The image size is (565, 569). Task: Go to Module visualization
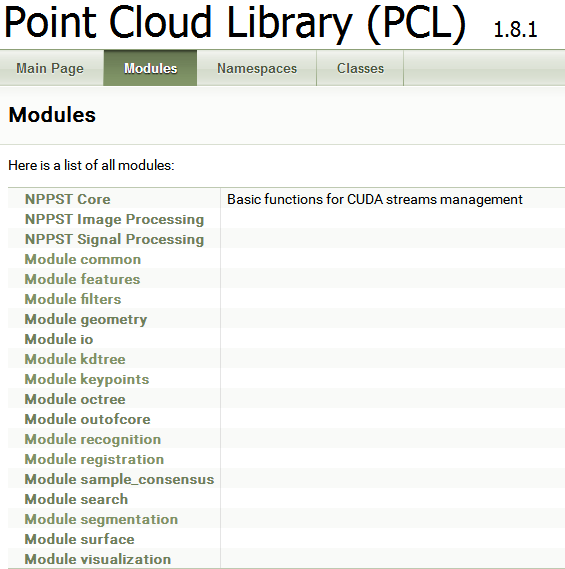[x=98, y=559]
